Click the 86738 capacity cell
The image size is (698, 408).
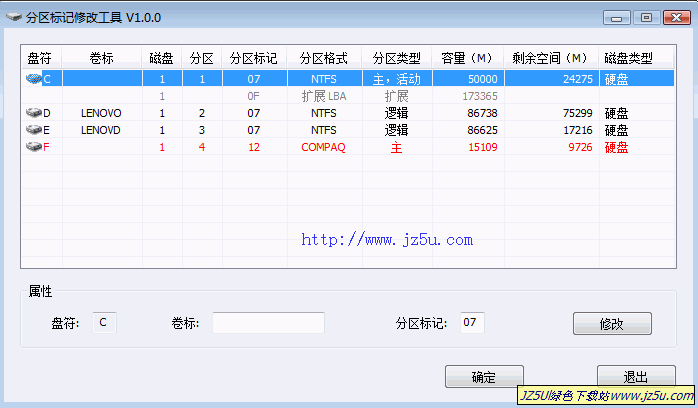[483, 113]
